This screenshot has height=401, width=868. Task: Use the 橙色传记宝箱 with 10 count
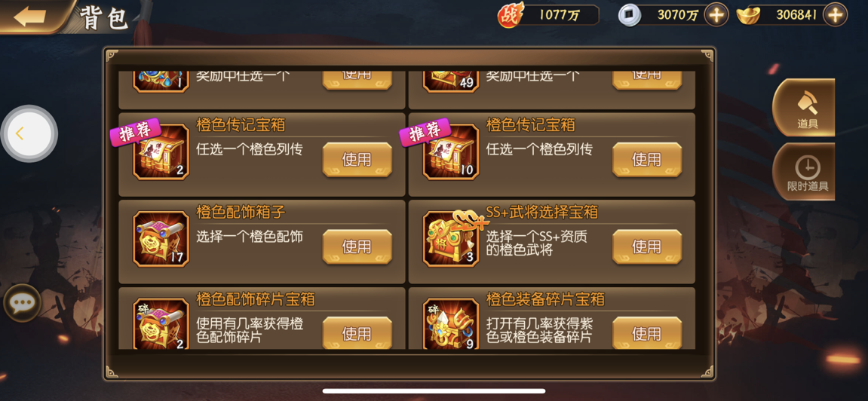647,160
